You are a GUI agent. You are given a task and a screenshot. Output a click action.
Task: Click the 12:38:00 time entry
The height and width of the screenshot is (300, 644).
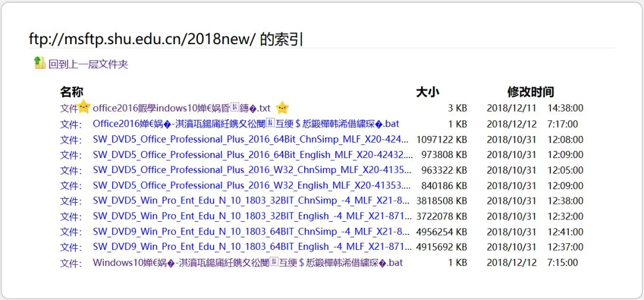(x=565, y=202)
